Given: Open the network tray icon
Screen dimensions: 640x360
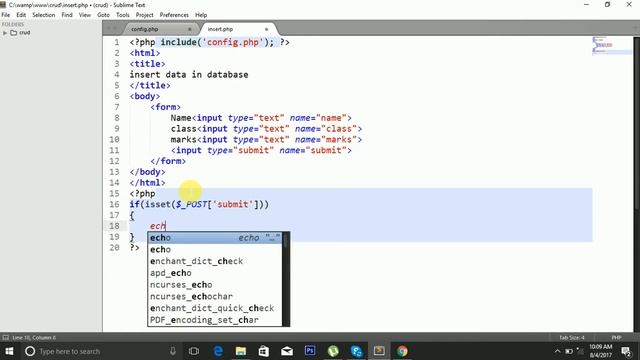Looking at the screenshot, I should [579, 351].
